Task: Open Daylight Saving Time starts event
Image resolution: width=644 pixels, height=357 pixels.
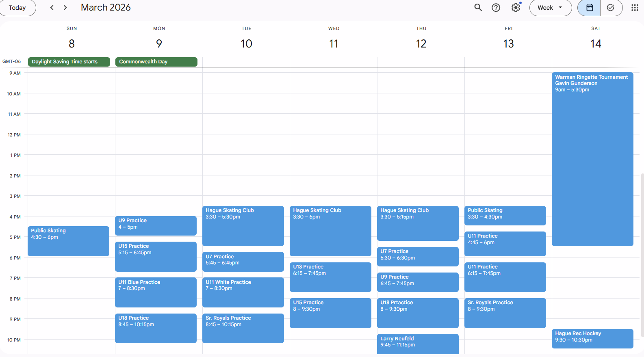Action: tap(69, 62)
